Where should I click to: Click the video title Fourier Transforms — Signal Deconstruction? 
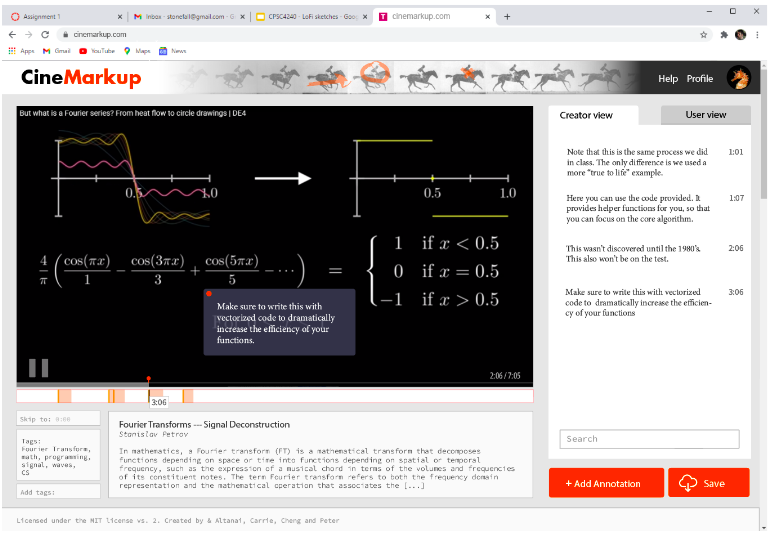(x=204, y=424)
